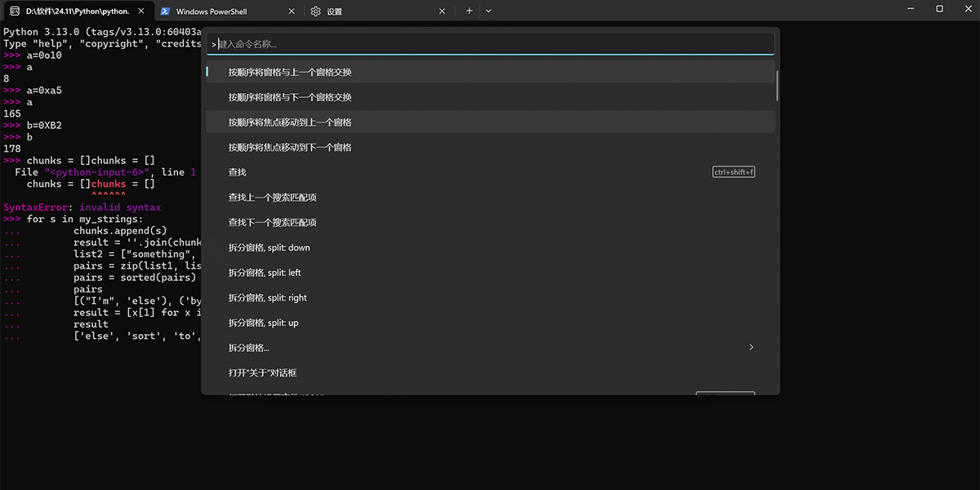
Task: Click the Python terminal tab icon
Action: click(15, 11)
